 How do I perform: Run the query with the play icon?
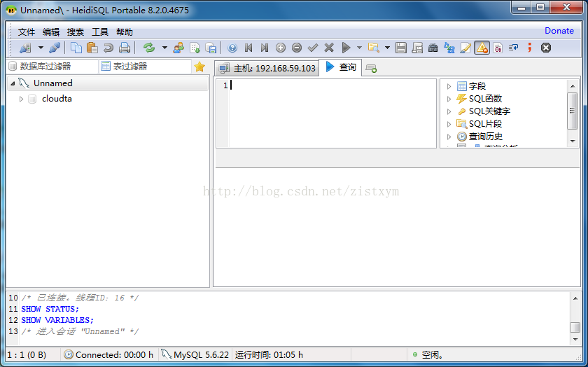click(x=346, y=48)
